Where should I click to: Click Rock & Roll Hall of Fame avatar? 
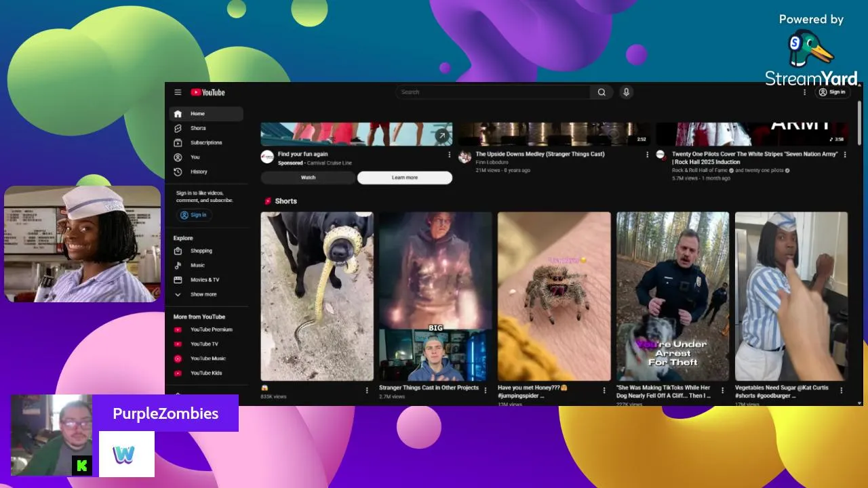660,155
